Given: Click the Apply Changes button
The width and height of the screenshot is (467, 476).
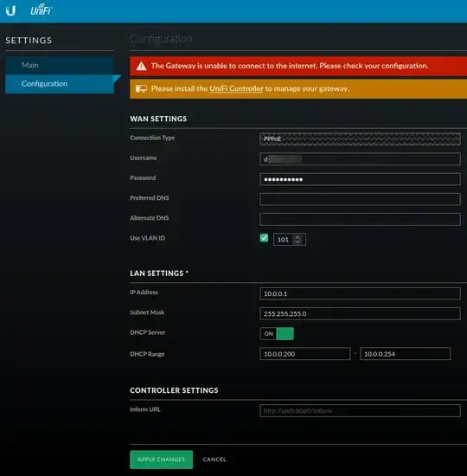Looking at the screenshot, I should [161, 460].
